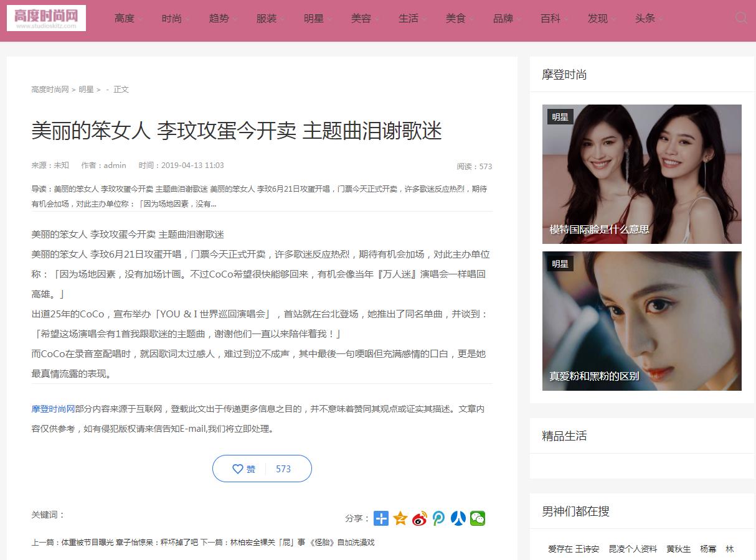Open the 发现 nav menu
756x560 pixels.
point(598,19)
